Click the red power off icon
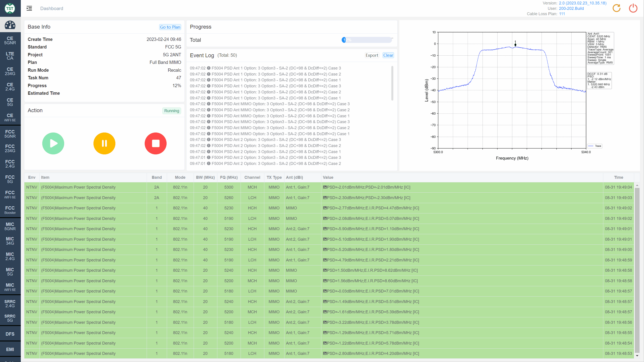 pyautogui.click(x=633, y=8)
